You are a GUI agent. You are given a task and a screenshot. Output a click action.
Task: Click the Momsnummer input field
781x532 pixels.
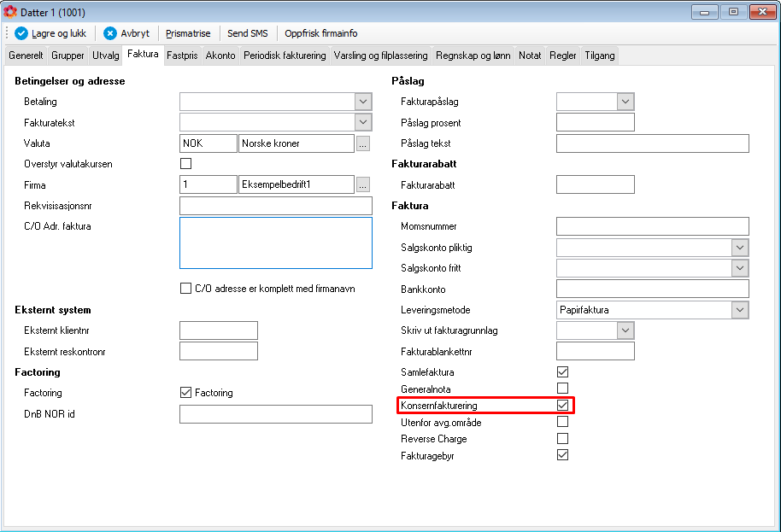click(653, 226)
